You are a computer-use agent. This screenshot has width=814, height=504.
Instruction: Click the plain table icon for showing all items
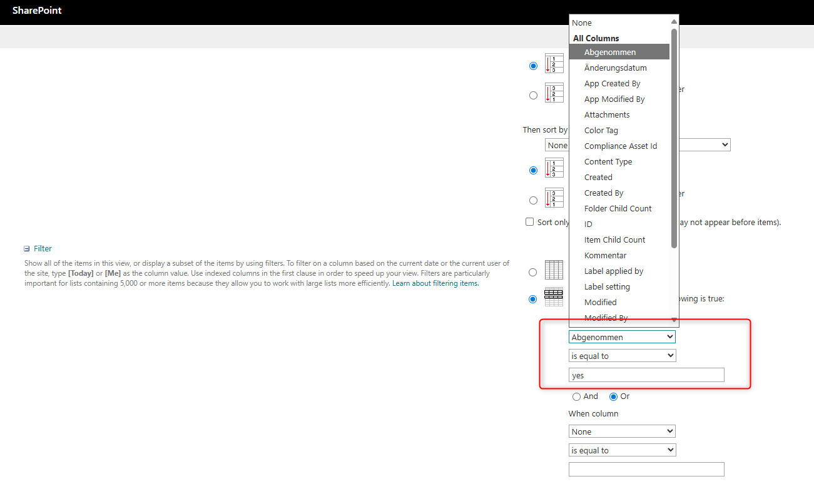(554, 270)
